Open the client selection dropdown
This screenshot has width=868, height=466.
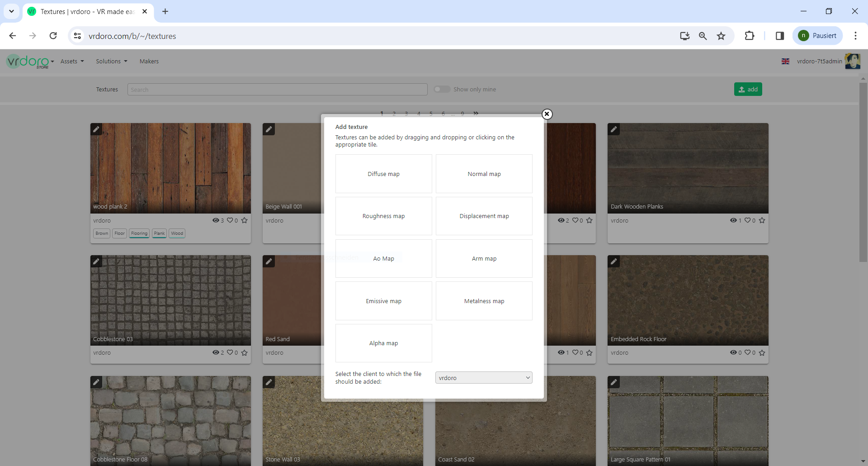point(484,378)
